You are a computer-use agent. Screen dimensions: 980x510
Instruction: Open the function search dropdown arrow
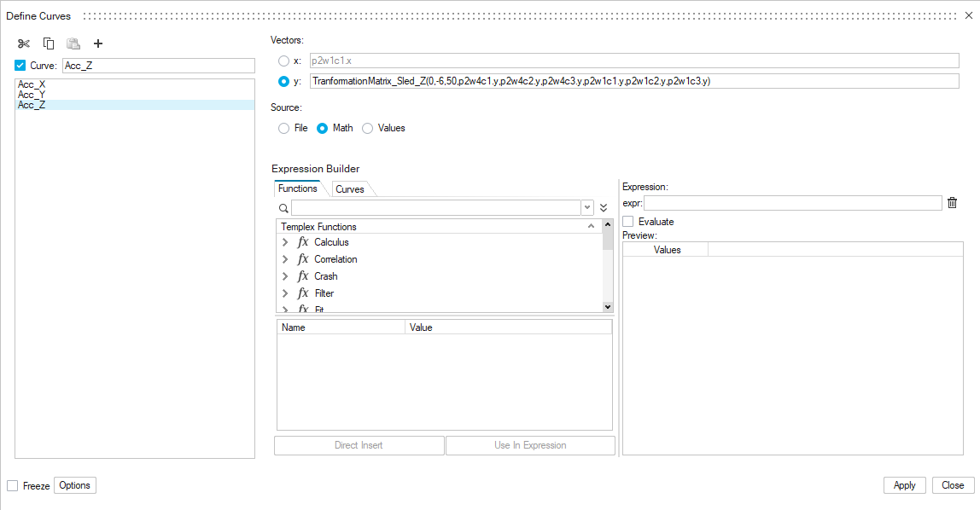tap(586, 208)
